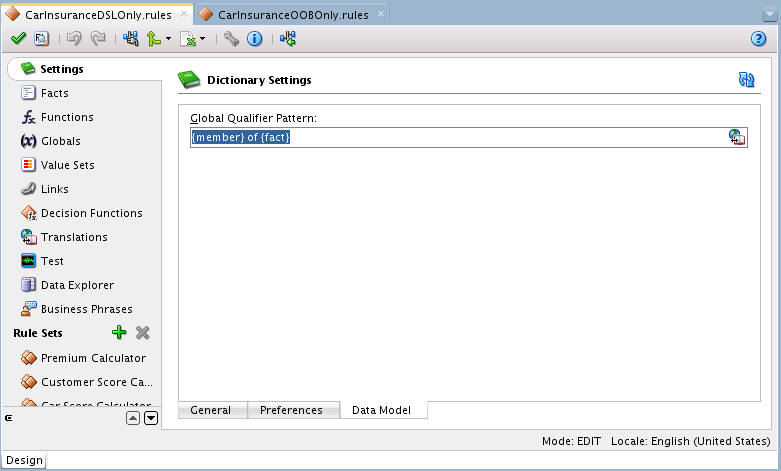Click the Dictionary Settings heading
This screenshot has height=471, width=781.
pyautogui.click(x=259, y=80)
